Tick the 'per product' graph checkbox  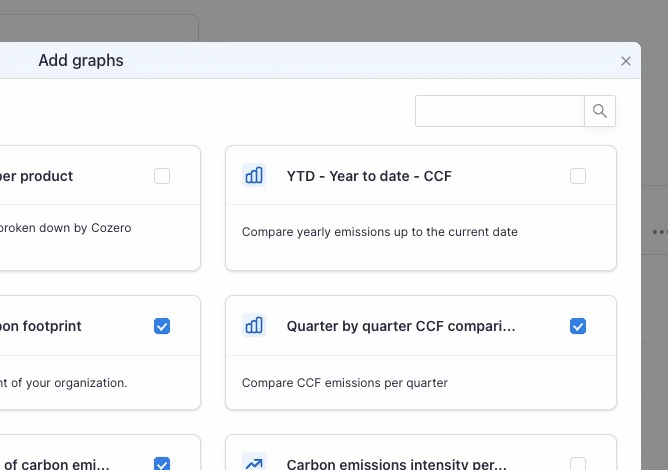click(162, 176)
